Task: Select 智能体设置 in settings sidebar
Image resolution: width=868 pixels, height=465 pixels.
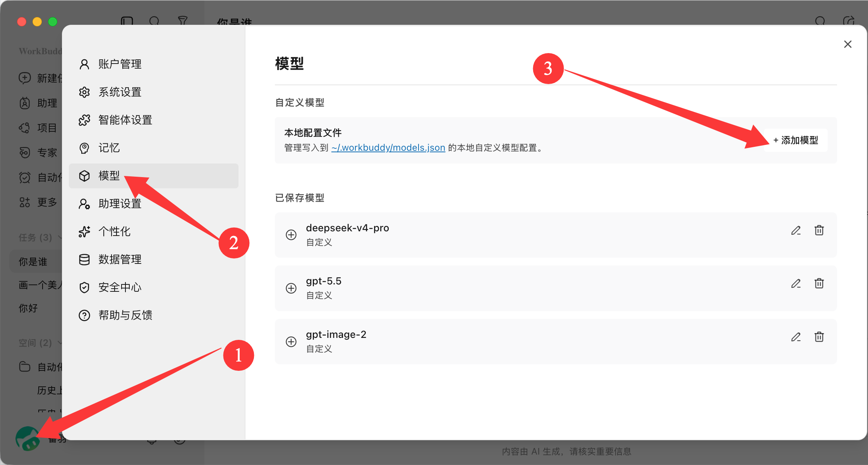Action: pos(153,120)
